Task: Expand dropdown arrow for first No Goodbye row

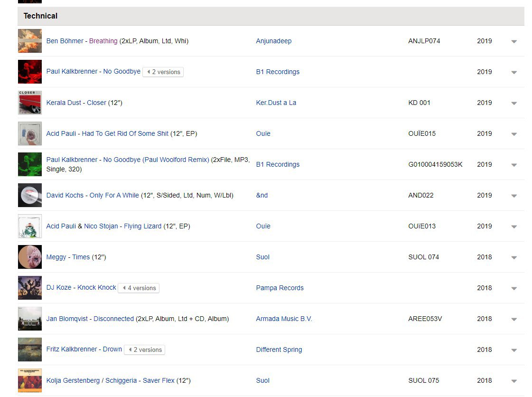Action: (514, 72)
